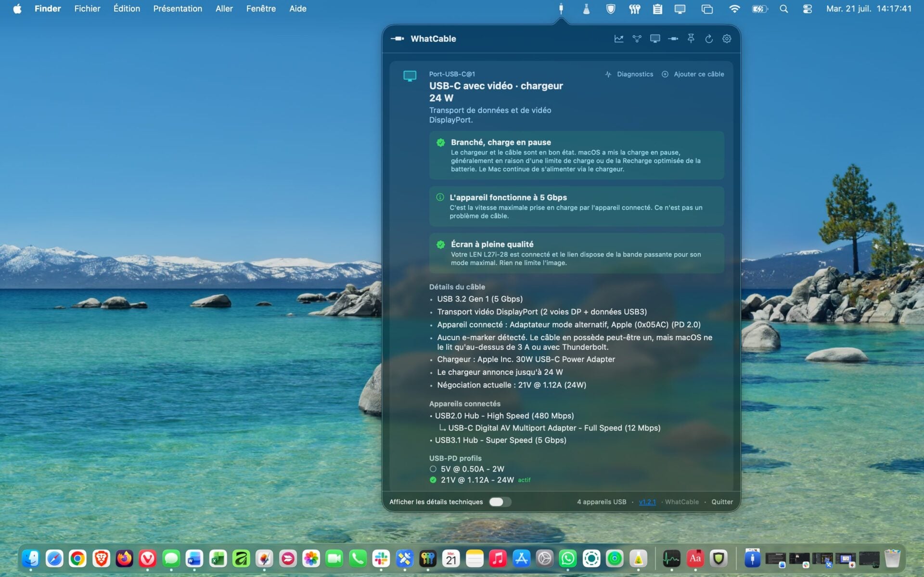Image resolution: width=924 pixels, height=577 pixels.
Task: Open the Aller menu
Action: [x=224, y=9]
